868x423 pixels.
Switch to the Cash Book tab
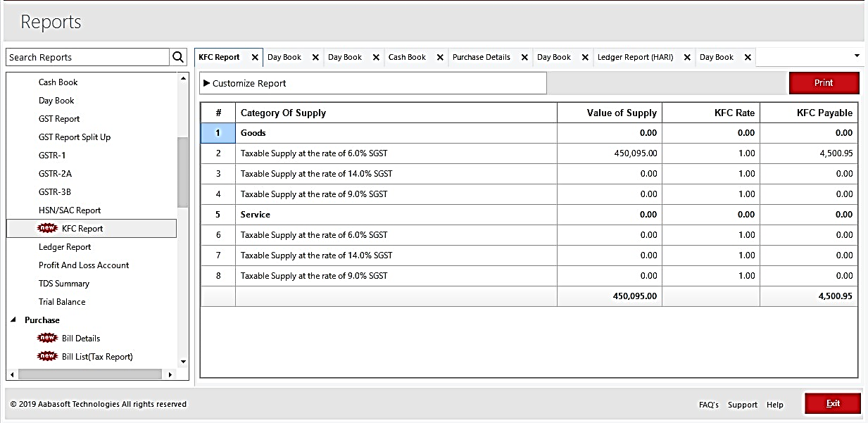[407, 58]
